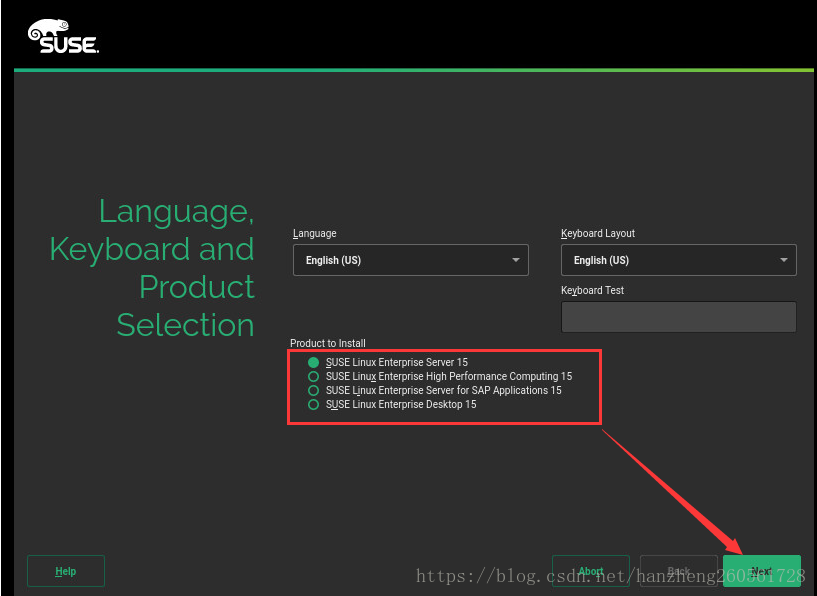Open the Keyboard Layout dropdown
Image resolution: width=817 pixels, height=596 pixels.
pos(678,260)
